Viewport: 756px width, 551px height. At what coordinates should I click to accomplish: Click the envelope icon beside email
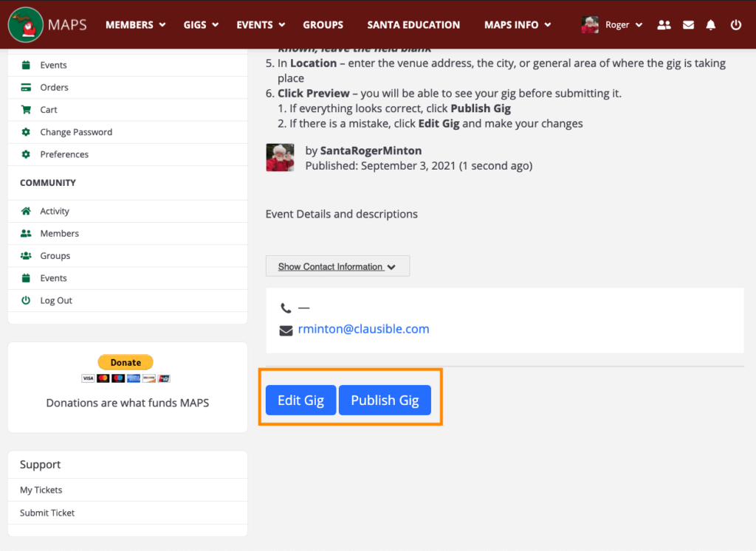[286, 330]
